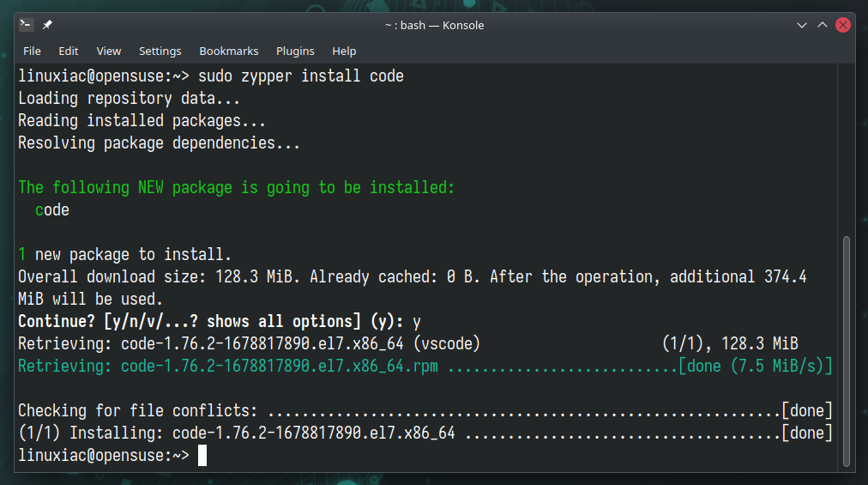868x485 pixels.
Task: Click the Konsole terminal icon in title bar
Action: tap(26, 24)
